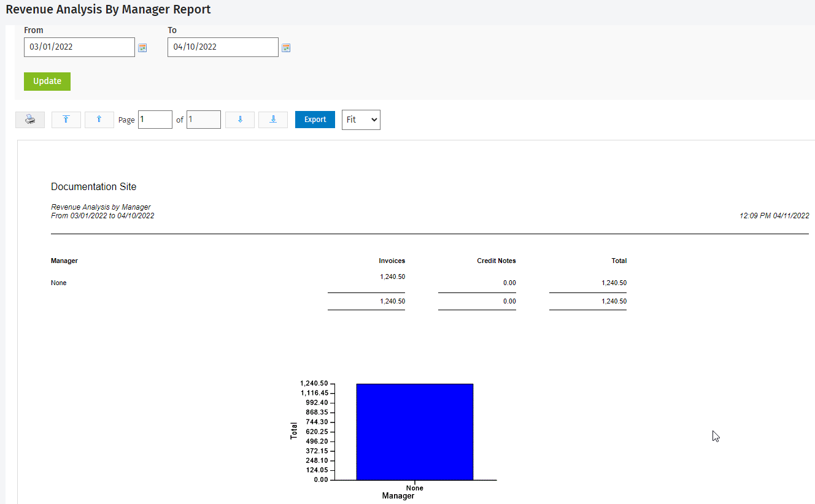Click the report timestamp 12:09 PM 04/11/2022
This screenshot has width=815, height=504.
pyautogui.click(x=774, y=216)
